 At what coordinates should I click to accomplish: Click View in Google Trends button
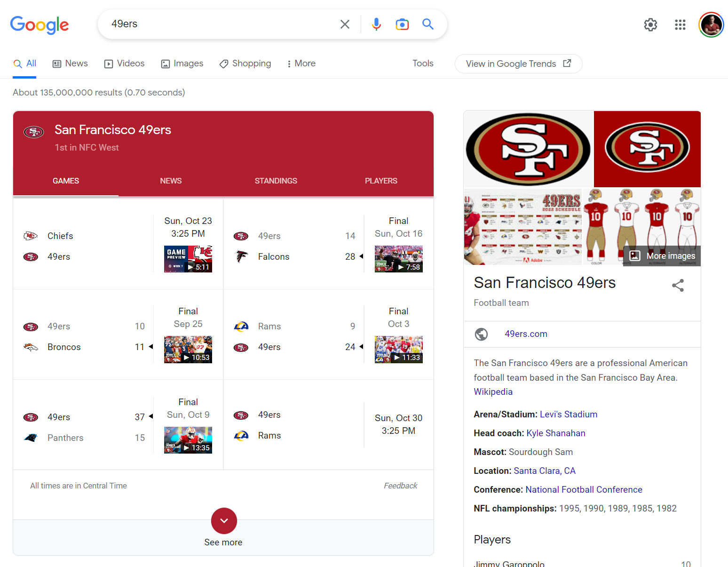pyautogui.click(x=518, y=64)
